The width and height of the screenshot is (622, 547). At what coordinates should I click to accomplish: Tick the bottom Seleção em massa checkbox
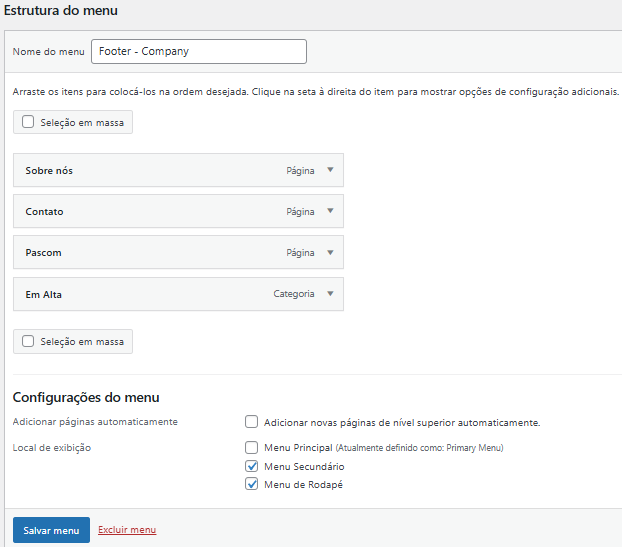pos(28,341)
